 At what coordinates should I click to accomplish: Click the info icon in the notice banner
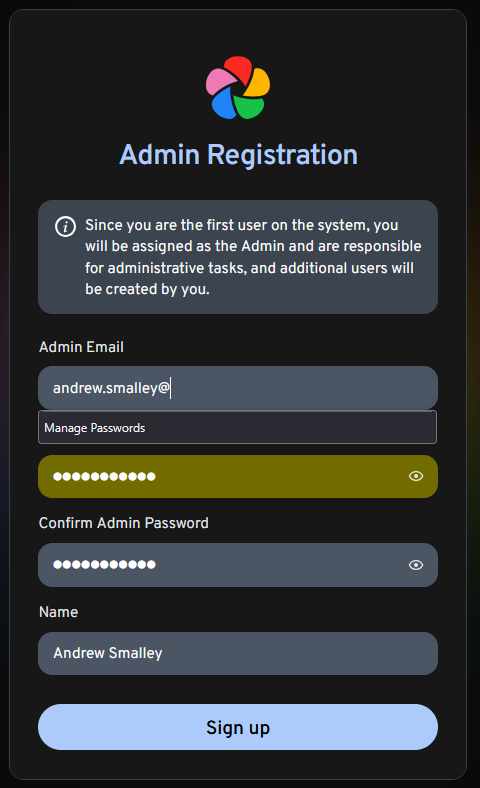[65, 226]
